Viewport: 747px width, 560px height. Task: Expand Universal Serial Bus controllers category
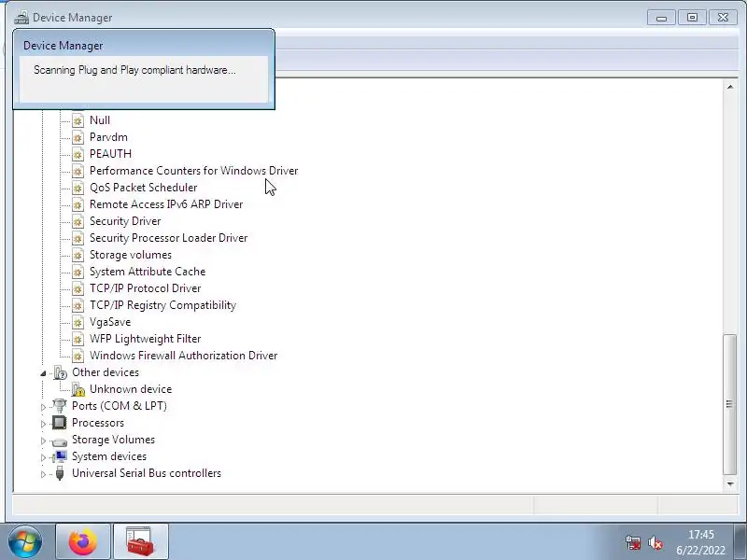coord(43,474)
